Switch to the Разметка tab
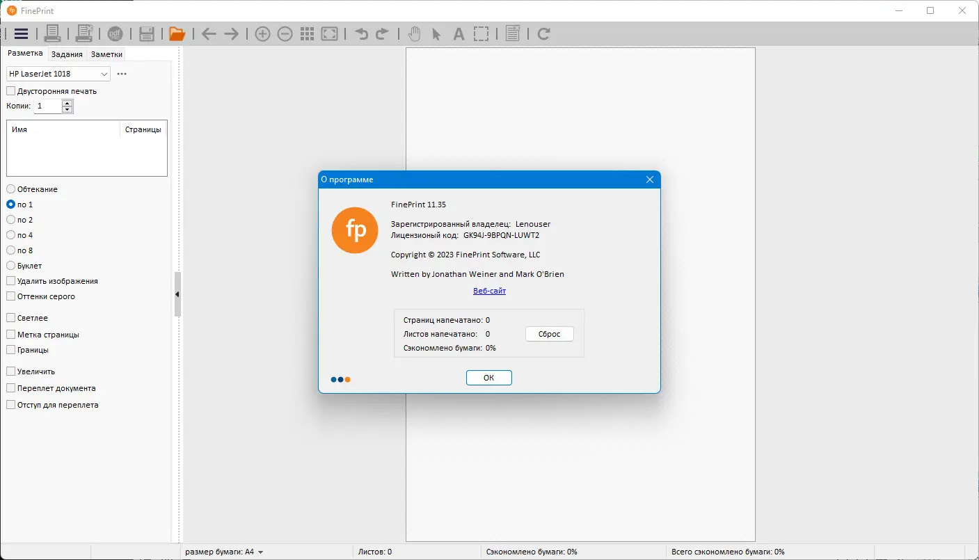979x560 pixels. pos(25,54)
